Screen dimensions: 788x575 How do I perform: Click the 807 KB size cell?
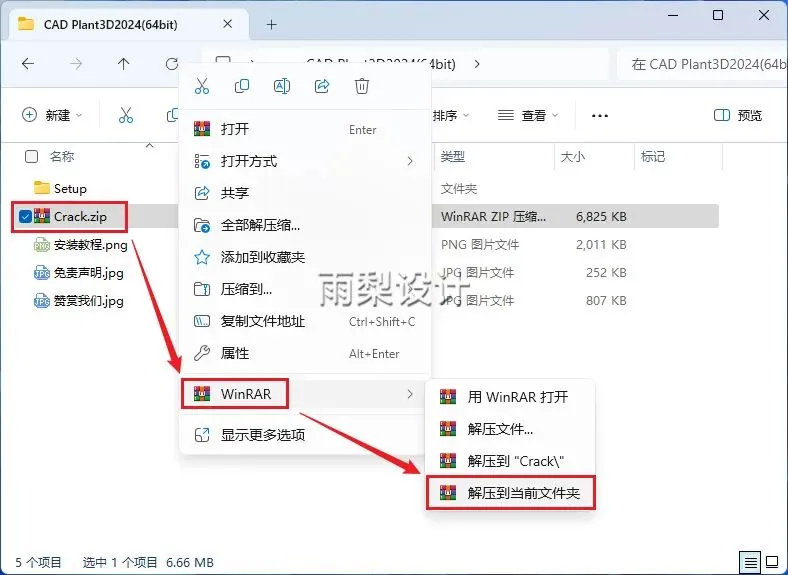[606, 301]
